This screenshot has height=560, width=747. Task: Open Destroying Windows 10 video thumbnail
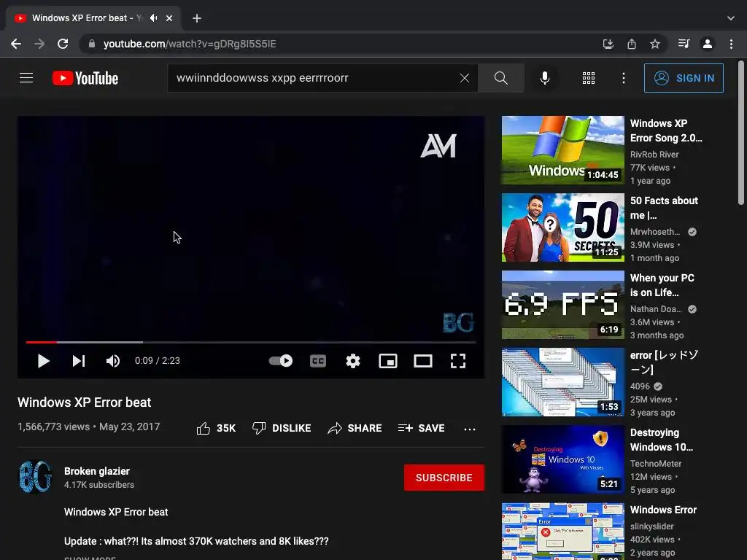[x=562, y=459]
